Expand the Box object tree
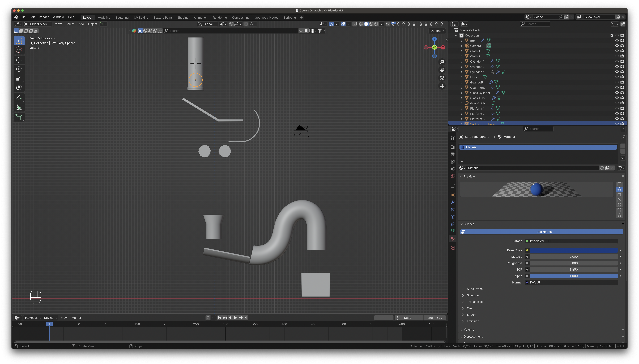 [x=462, y=41]
